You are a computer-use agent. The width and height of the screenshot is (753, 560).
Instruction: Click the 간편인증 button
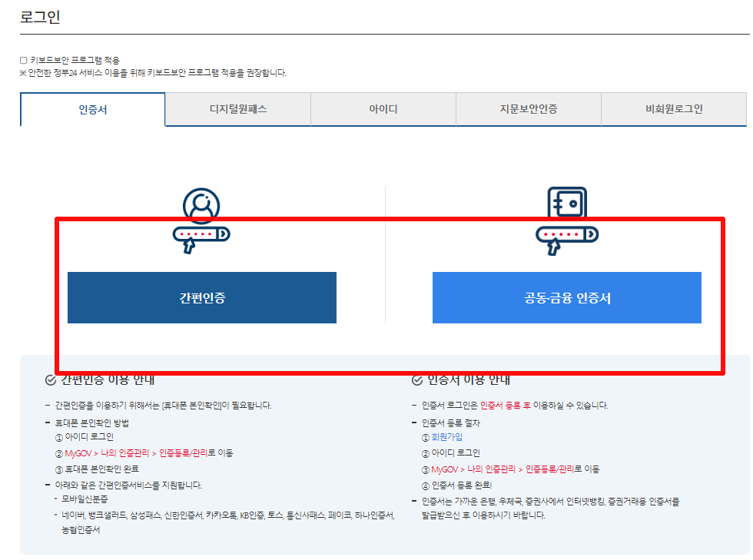click(201, 298)
